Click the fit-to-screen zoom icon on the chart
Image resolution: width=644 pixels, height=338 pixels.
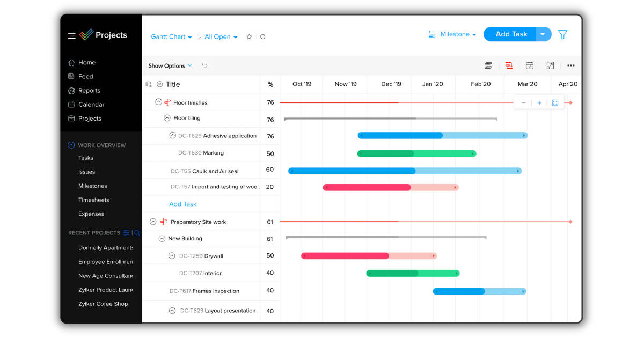555,102
